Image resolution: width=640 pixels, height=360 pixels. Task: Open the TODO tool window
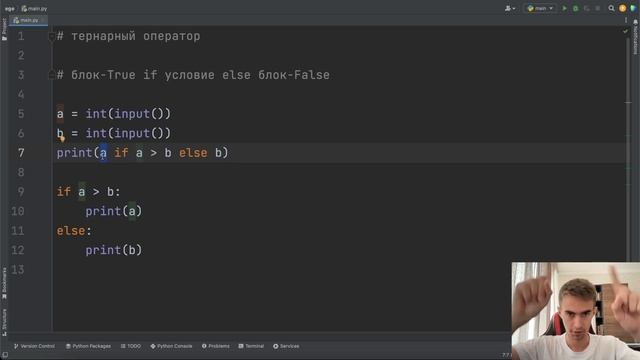[131, 346]
